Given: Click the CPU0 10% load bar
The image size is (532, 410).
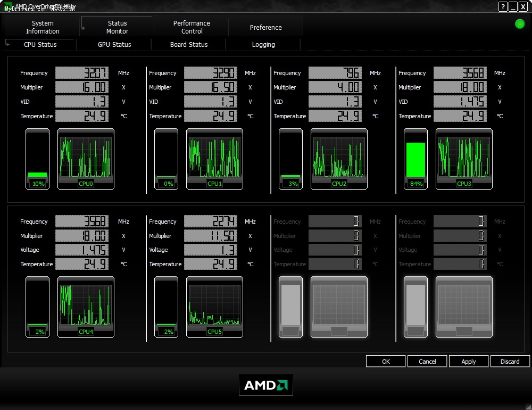Looking at the screenshot, I should (x=37, y=159).
